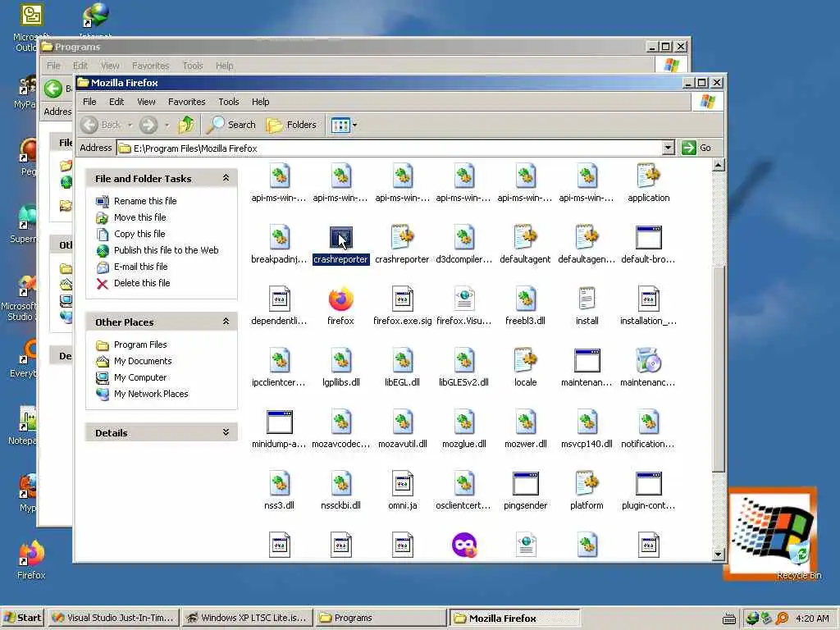Toggle the Folders pane button

tap(291, 125)
